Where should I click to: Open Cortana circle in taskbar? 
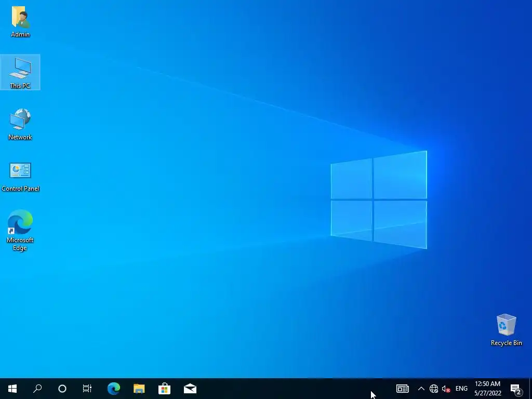click(x=62, y=389)
